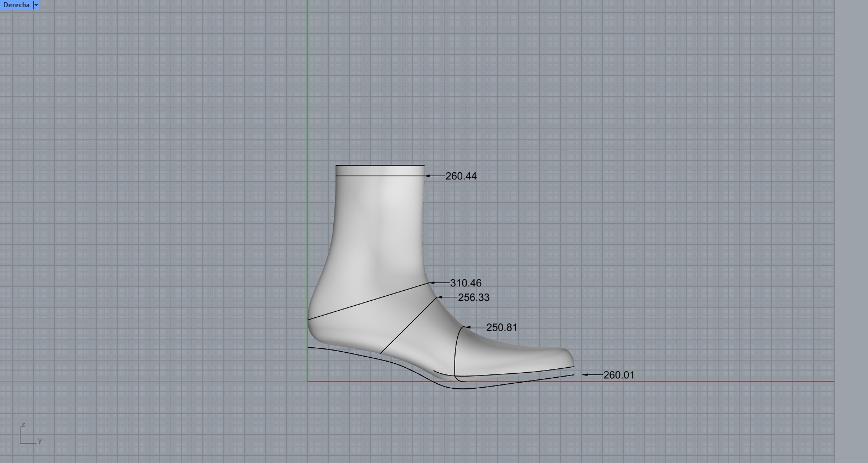Pick the 250.81 ball girth label
The width and height of the screenshot is (868, 463).
[x=502, y=327]
